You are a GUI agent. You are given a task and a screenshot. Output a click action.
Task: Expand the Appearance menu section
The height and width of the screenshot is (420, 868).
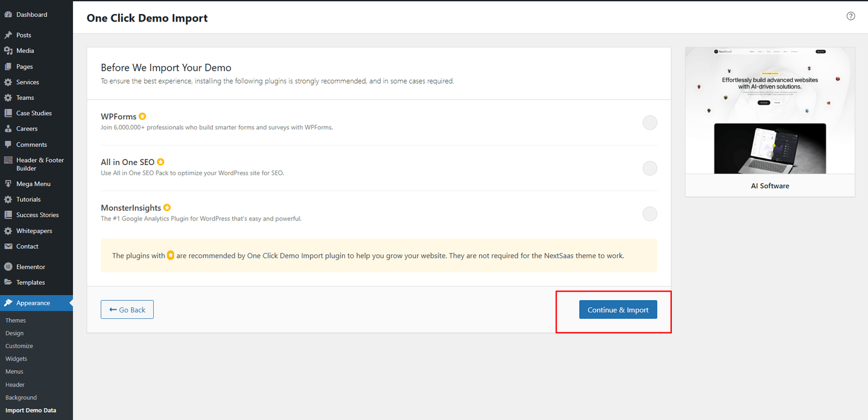(x=33, y=303)
